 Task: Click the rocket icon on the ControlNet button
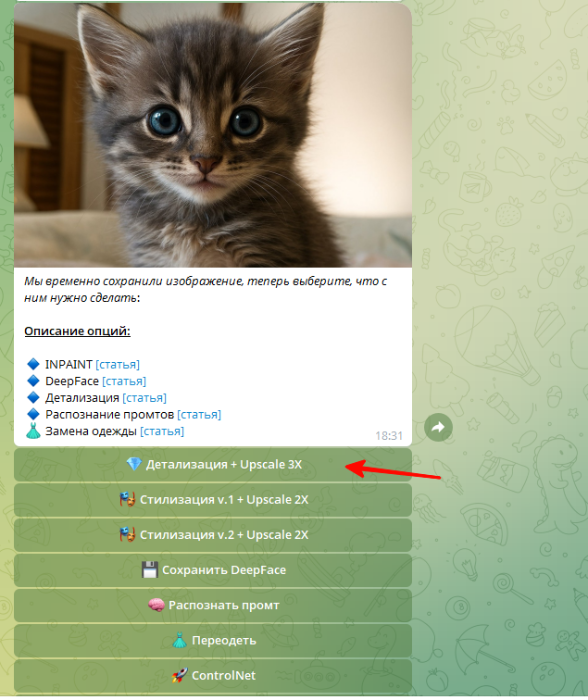(179, 675)
